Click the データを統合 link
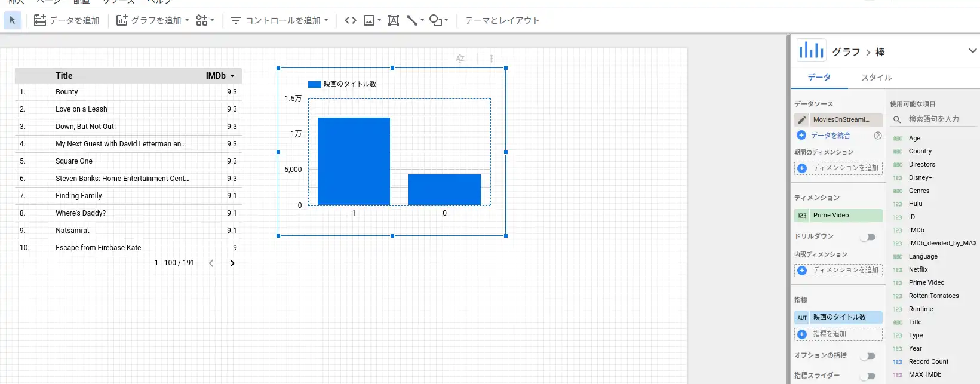The image size is (980, 384). 831,136
